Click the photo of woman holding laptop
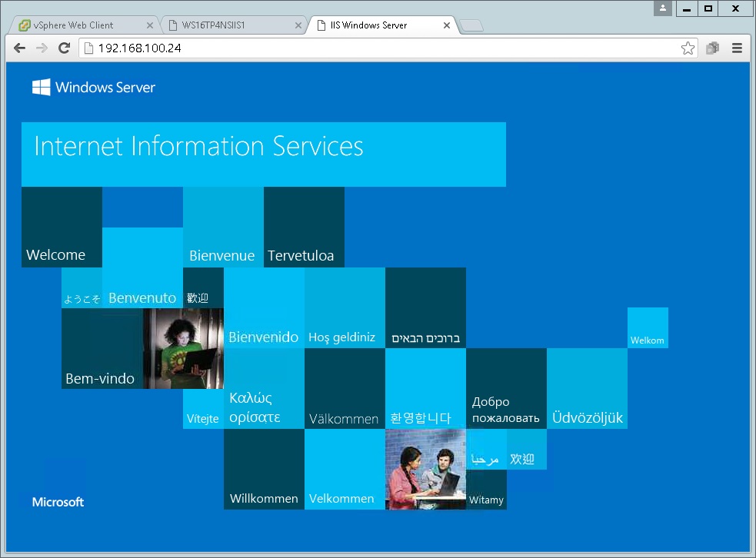 click(183, 348)
